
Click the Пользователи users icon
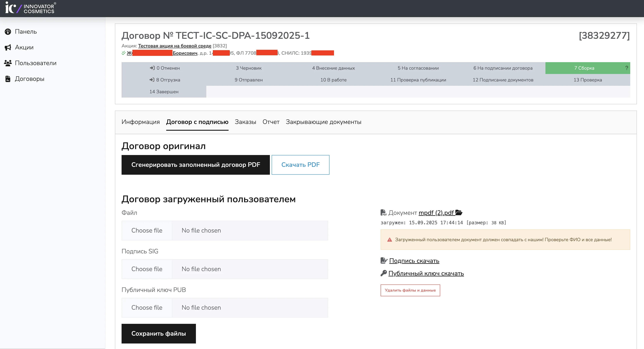click(x=8, y=63)
